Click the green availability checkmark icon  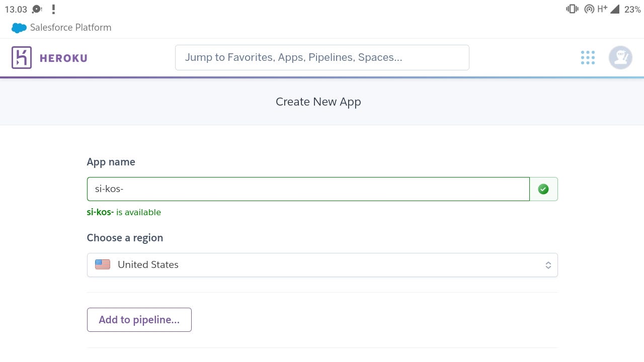point(543,189)
